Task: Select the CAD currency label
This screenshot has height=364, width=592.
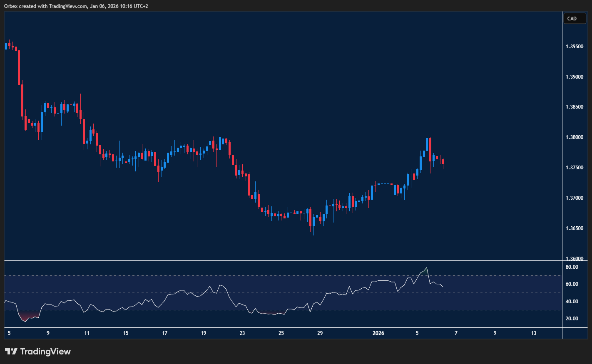Action: [575, 18]
